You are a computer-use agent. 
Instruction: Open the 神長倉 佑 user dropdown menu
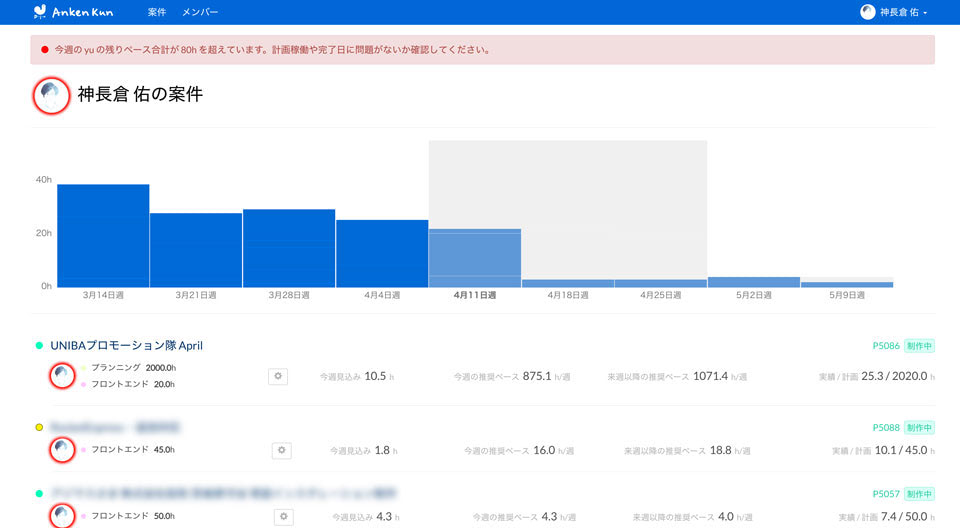[894, 12]
